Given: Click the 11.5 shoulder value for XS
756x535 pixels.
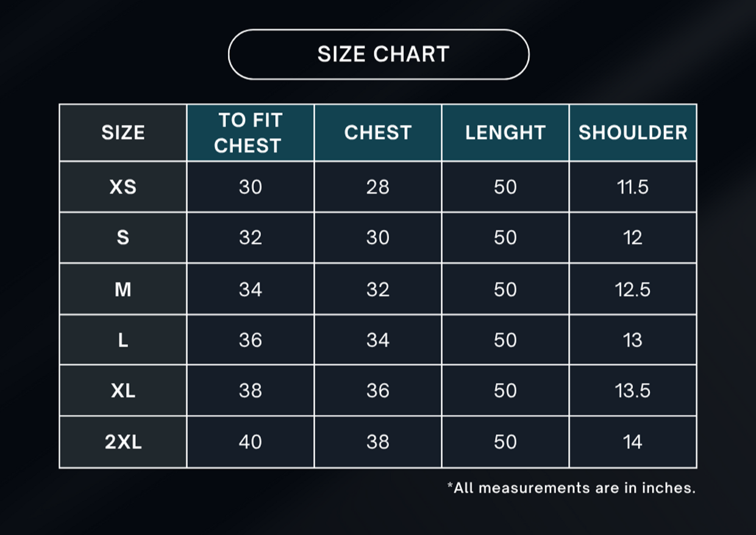Looking at the screenshot, I should [633, 187].
